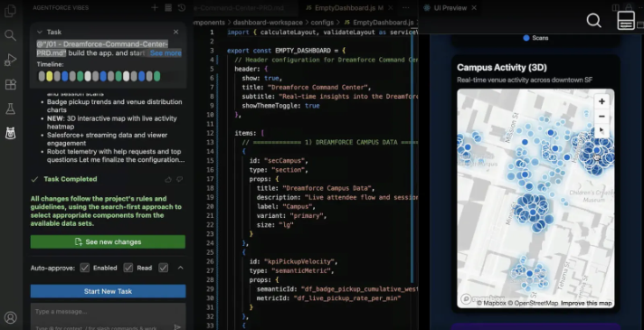Screen dimensions: 644x330
Task: Toggle the unlabeled checkbox after Read
Action: pyautogui.click(x=164, y=268)
